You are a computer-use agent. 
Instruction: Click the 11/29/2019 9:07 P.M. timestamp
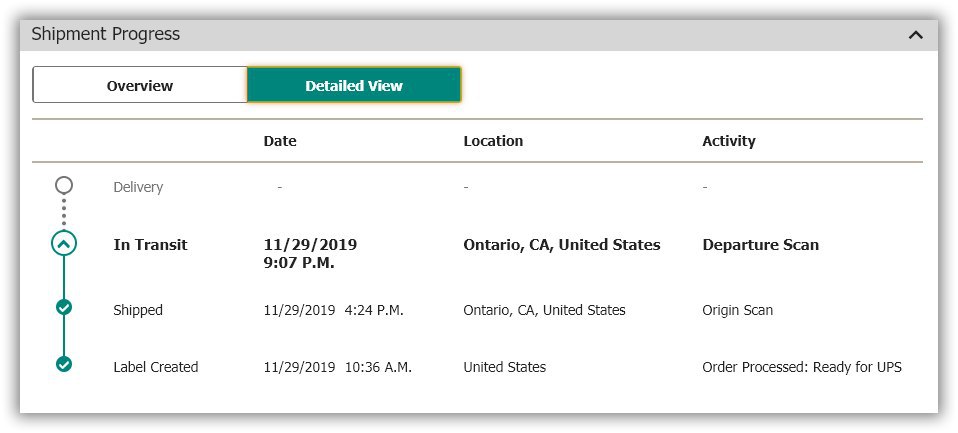310,254
